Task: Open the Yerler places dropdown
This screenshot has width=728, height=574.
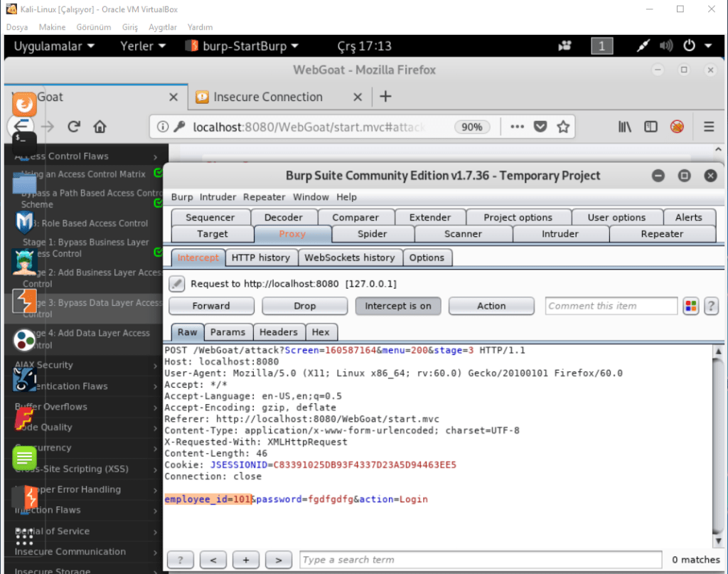Action: (x=143, y=46)
